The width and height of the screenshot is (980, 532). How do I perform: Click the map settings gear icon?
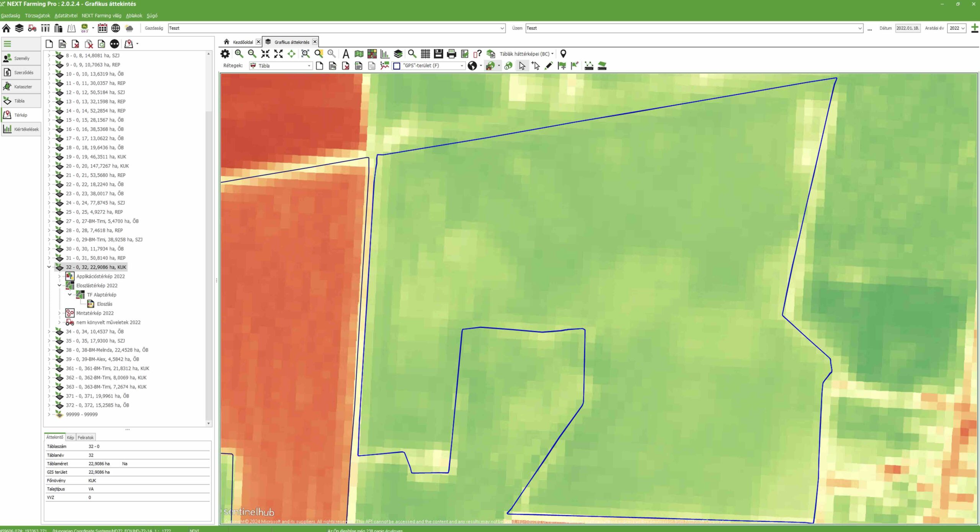225,54
